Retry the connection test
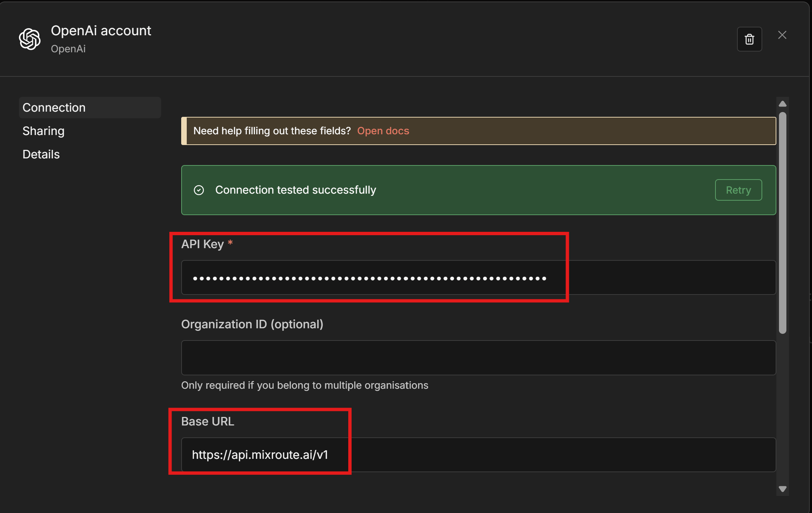Image resolution: width=812 pixels, height=513 pixels. point(738,190)
